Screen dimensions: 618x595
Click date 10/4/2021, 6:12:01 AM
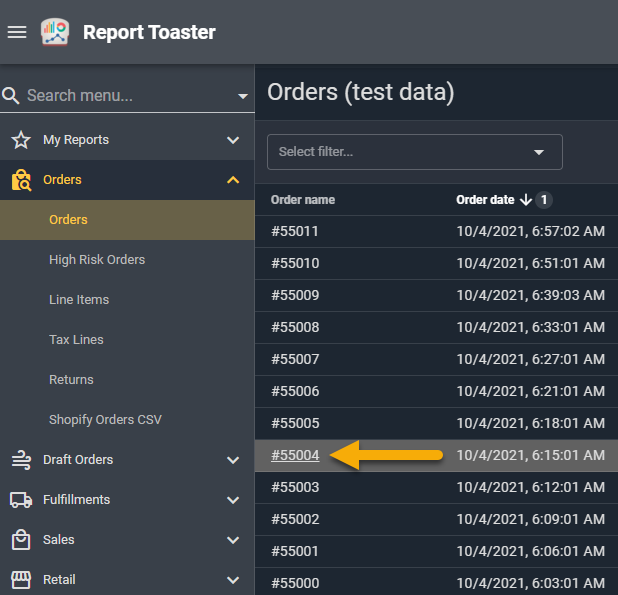[531, 487]
